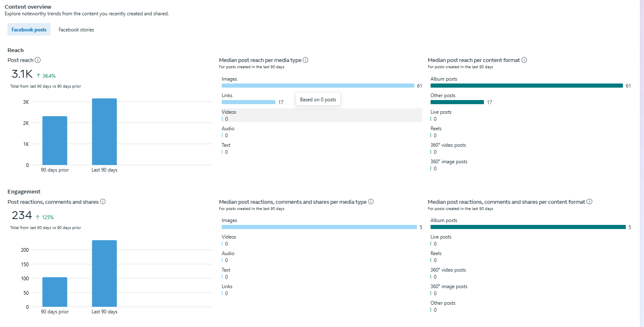The image size is (644, 327).
Task: Click info icon beside Median post reach per content format
Action: click(x=524, y=60)
